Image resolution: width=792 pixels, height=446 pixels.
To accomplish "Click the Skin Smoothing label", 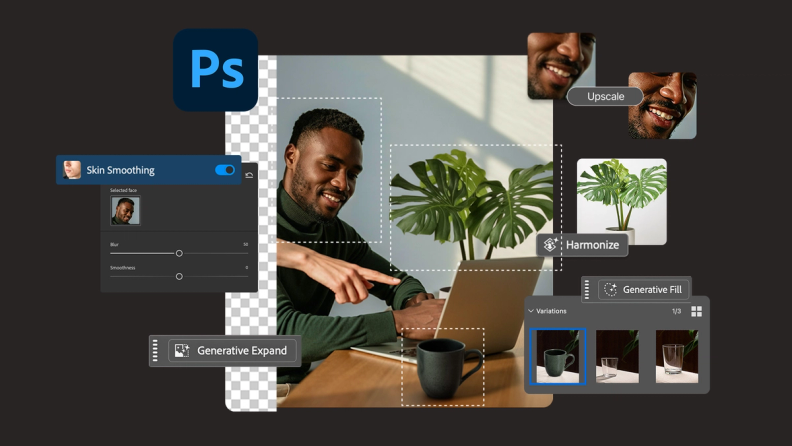I will click(x=120, y=170).
